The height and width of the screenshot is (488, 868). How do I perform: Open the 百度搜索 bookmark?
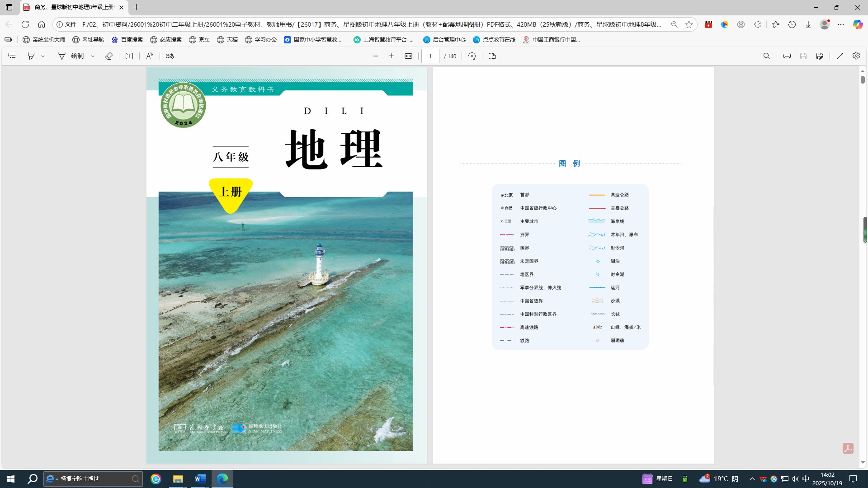(x=127, y=40)
